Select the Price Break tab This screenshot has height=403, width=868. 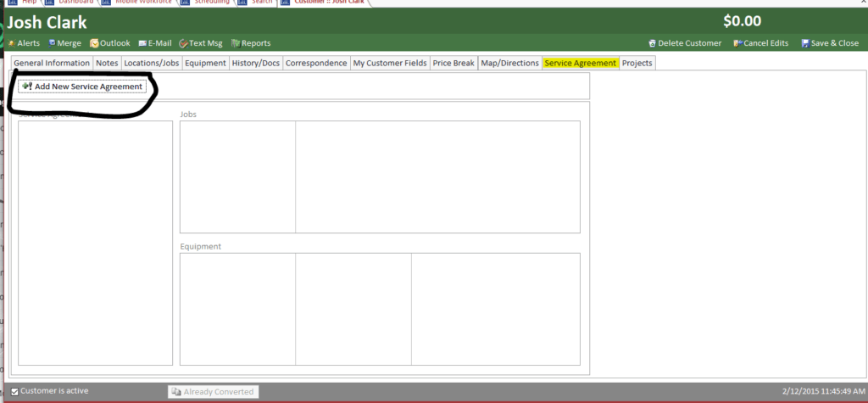pyautogui.click(x=453, y=63)
